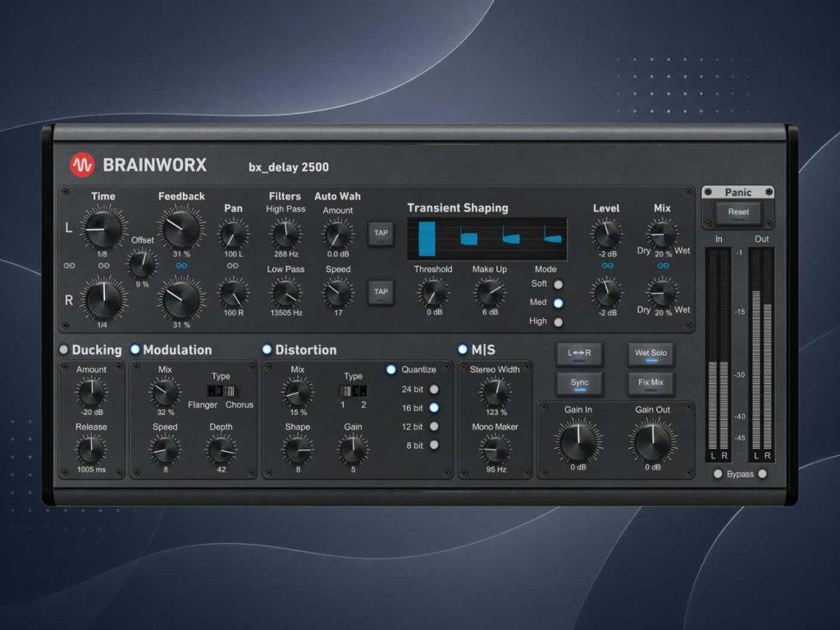Enable the Ducking section LED

[x=64, y=349]
